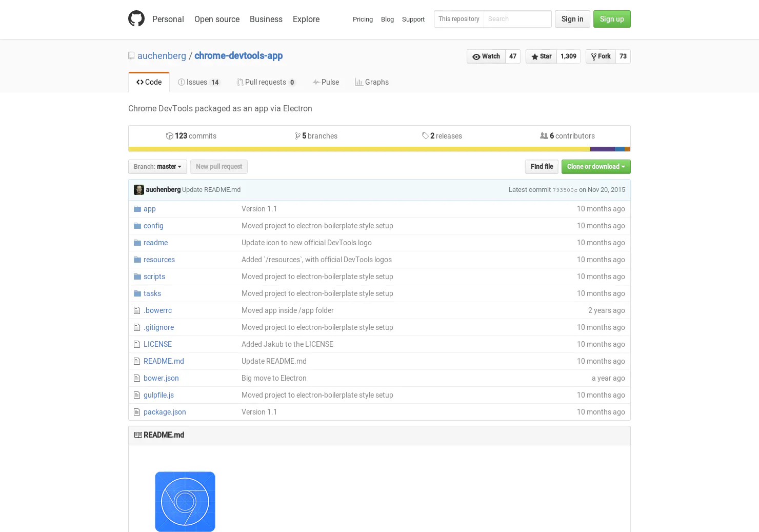Click the folder icon for tasks
The width and height of the screenshot is (759, 532).
click(137, 293)
